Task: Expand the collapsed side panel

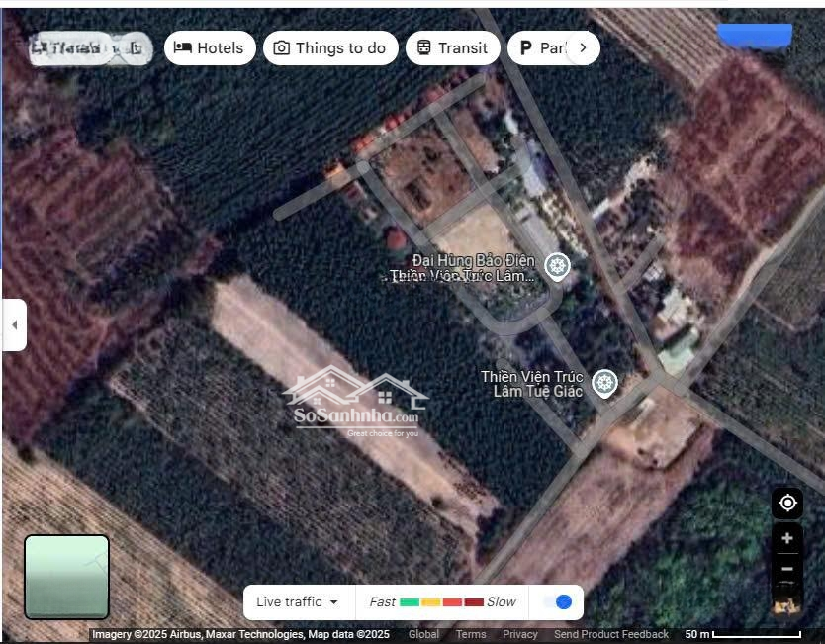Action: point(14,324)
